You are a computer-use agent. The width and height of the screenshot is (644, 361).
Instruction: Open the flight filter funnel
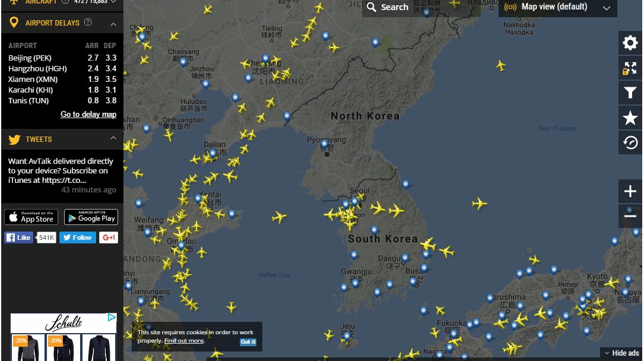pos(630,93)
